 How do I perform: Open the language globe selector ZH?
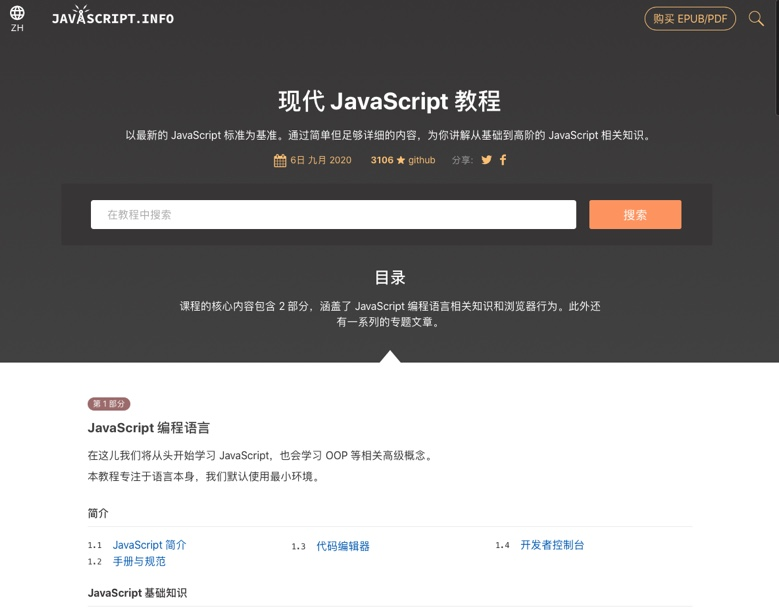(17, 19)
